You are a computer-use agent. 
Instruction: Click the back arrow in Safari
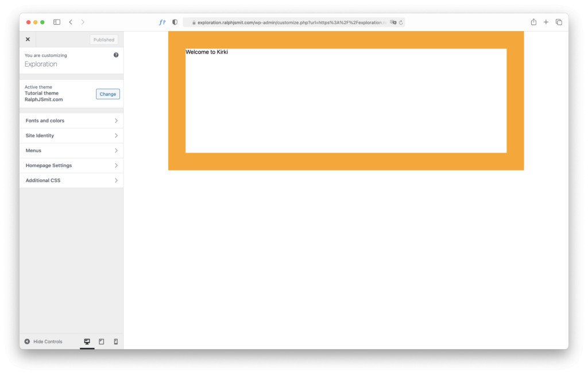(x=70, y=21)
